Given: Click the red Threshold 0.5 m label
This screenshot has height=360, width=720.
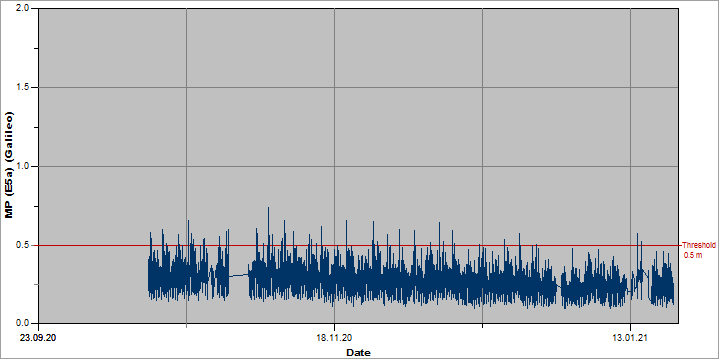Looking at the screenshot, I should pyautogui.click(x=698, y=250).
